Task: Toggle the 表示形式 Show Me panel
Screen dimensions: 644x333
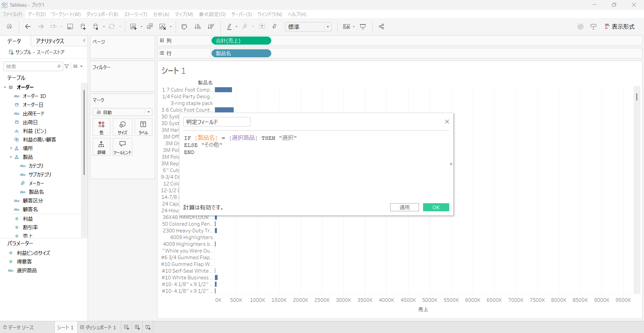Action: 619,27
